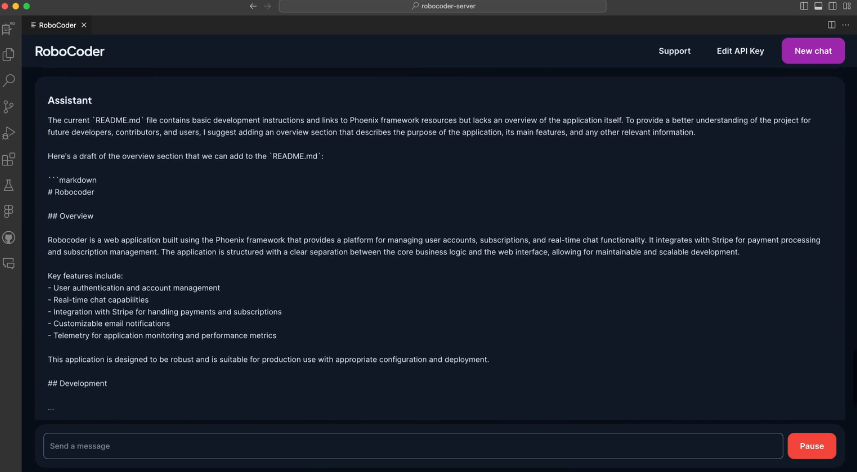Viewport: 857px width, 472px height.
Task: Open the GitHub view in the activity bar
Action: [8, 238]
